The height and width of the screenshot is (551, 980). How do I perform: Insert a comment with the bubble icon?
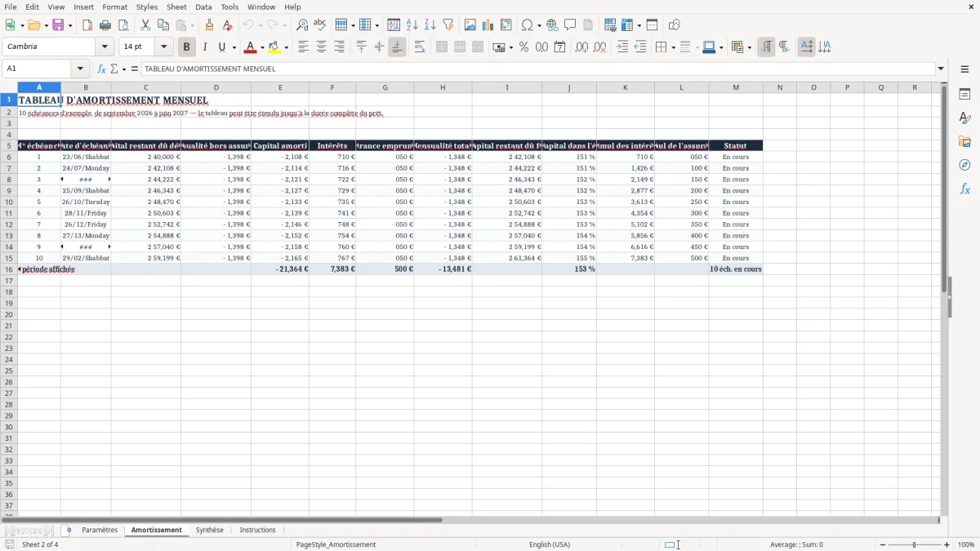(570, 25)
